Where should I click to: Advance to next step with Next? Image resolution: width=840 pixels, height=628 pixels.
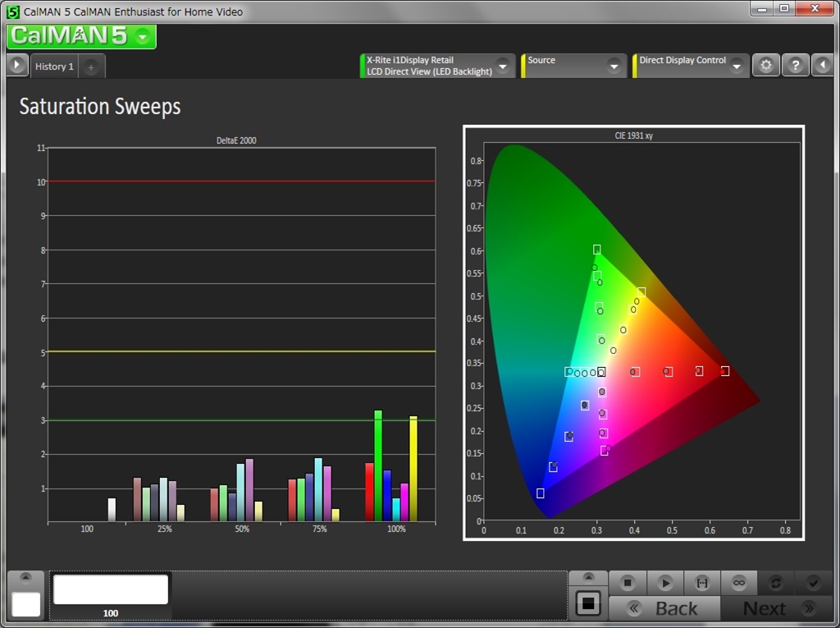[777, 608]
